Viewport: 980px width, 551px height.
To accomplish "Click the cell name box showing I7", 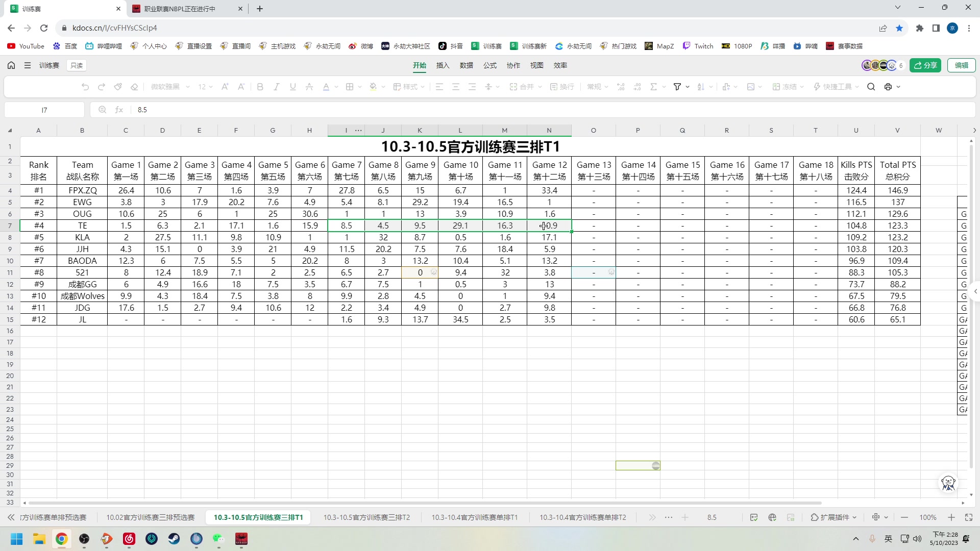I will click(44, 110).
